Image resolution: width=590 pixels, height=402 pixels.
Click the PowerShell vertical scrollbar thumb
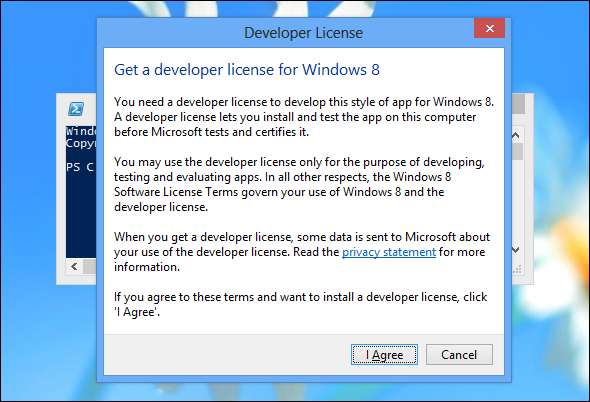(x=518, y=151)
